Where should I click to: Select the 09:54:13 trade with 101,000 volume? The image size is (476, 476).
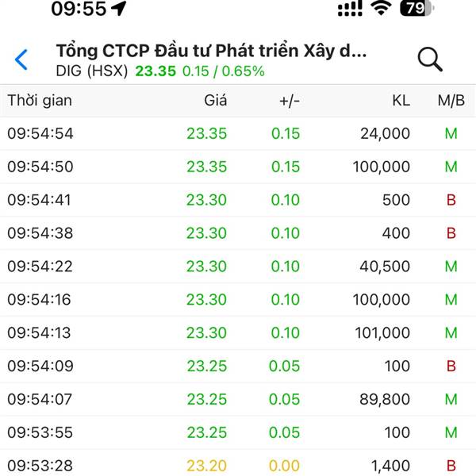pos(238,332)
